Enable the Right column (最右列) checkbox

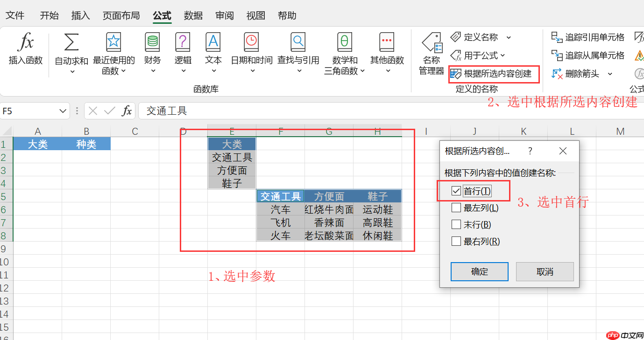tap(456, 241)
